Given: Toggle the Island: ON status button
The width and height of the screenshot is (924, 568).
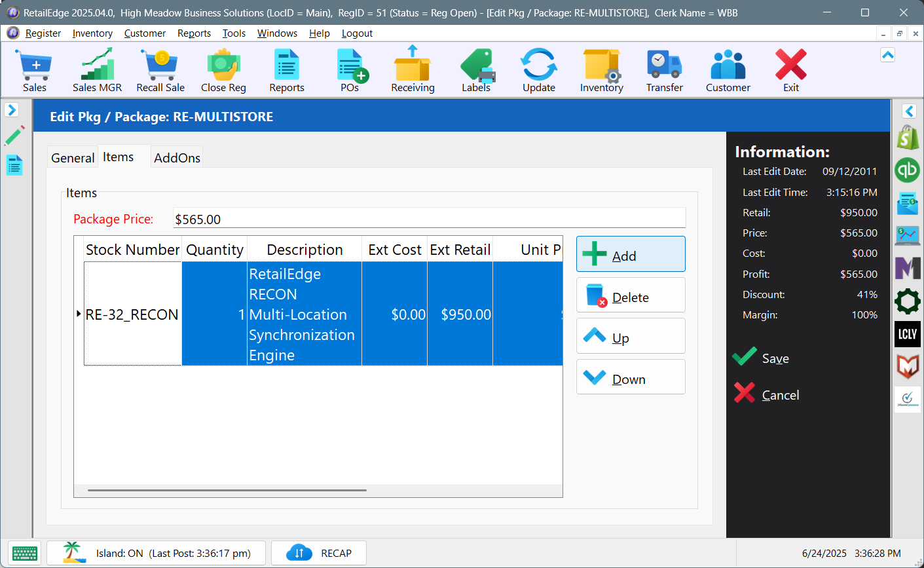Looking at the screenshot, I should click(157, 553).
